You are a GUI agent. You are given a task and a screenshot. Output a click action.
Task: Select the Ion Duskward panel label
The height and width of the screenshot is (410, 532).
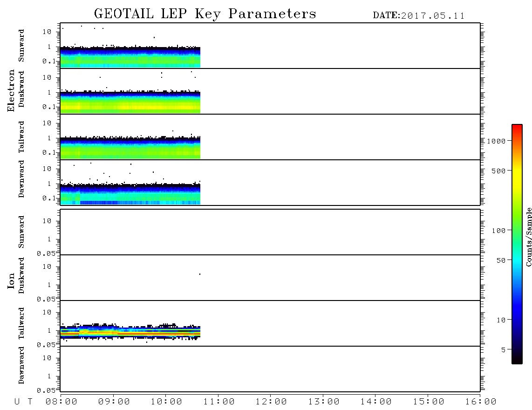click(21, 275)
